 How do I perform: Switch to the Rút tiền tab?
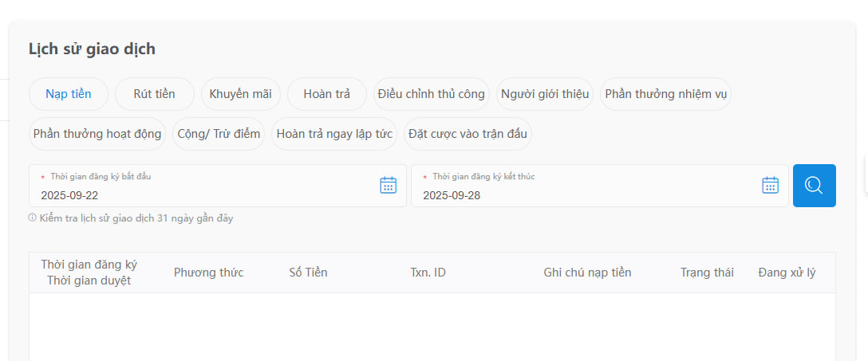point(155,94)
